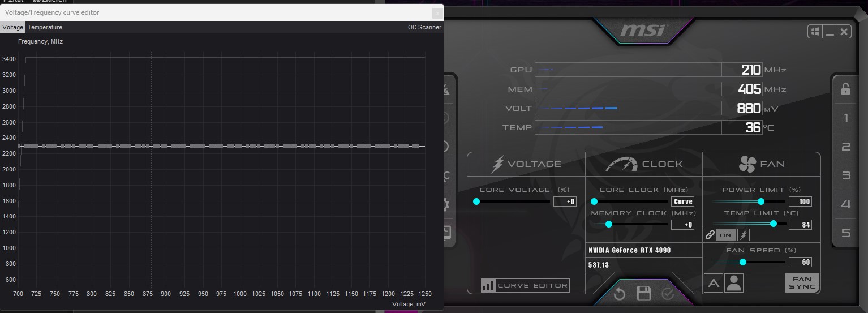Click the 'Voltage, mV' axis title
Image resolution: width=868 pixels, height=313 pixels.
409,305
